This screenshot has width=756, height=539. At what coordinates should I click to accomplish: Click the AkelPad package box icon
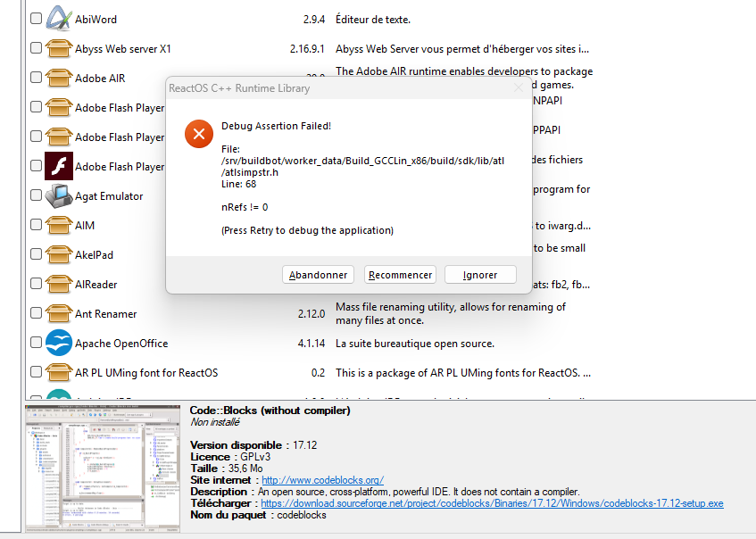(x=59, y=254)
